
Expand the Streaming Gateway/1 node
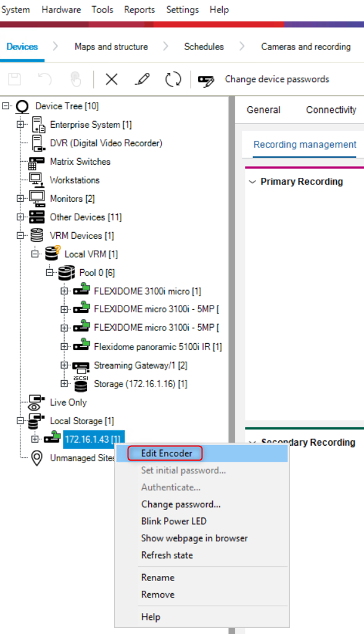pos(64,365)
